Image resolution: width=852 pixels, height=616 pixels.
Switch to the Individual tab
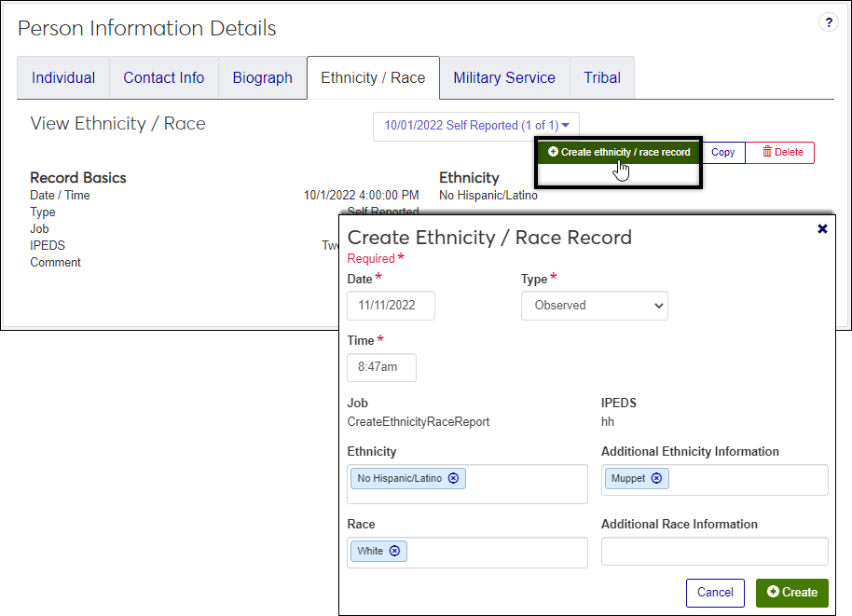(x=63, y=77)
